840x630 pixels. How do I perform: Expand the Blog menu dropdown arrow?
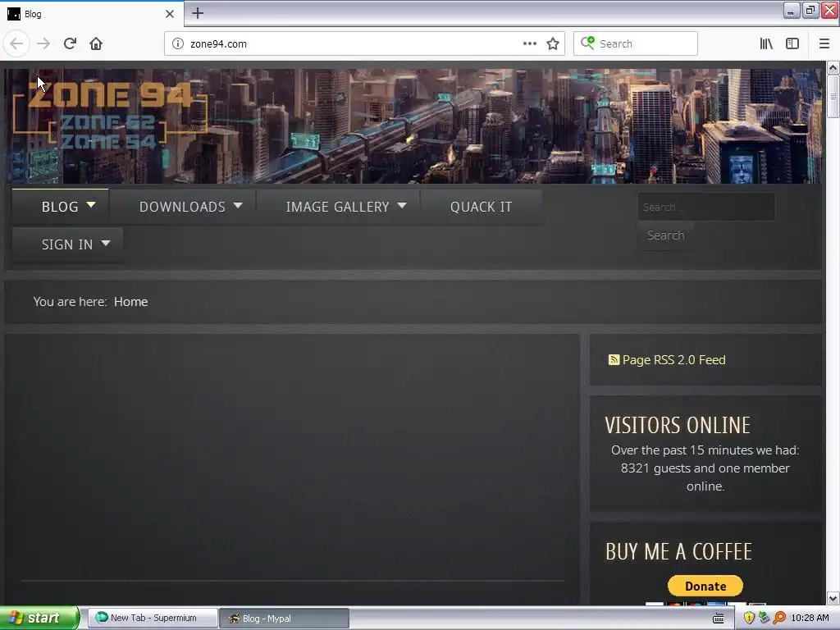[91, 204]
